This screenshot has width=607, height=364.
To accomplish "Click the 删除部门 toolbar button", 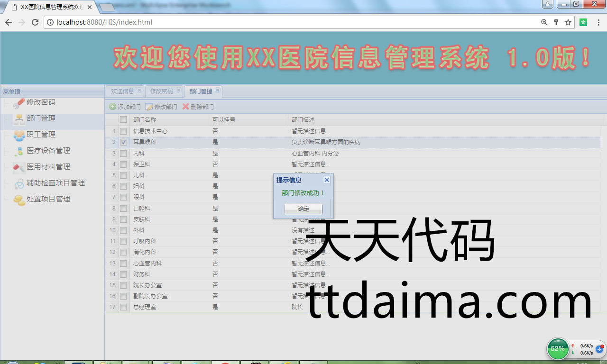I will 198,107.
